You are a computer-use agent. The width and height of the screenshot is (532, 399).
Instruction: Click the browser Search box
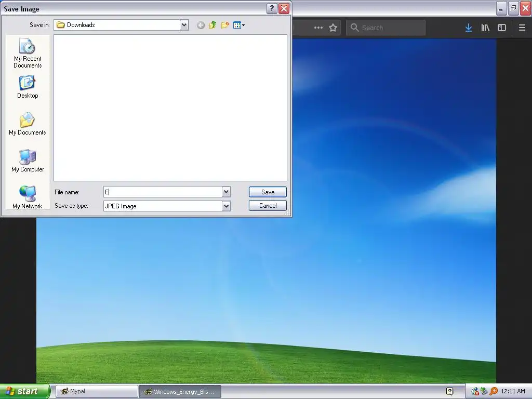pos(386,28)
